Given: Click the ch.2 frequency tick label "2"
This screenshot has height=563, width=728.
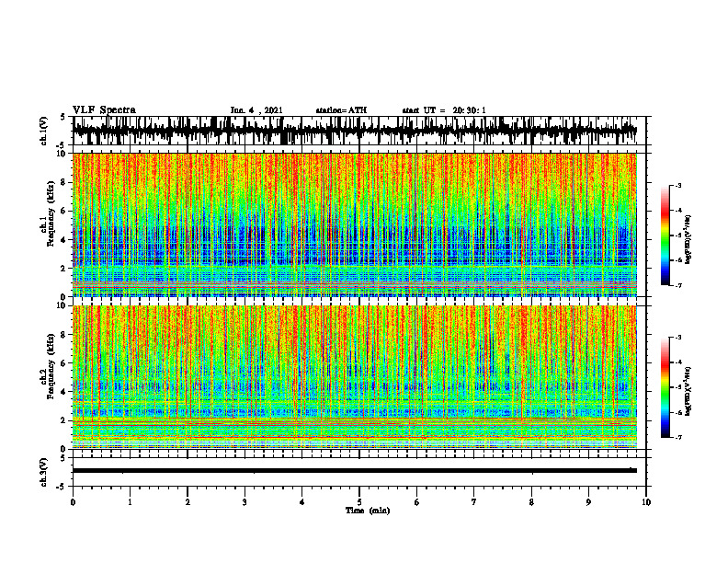Looking at the screenshot, I should (x=64, y=420).
